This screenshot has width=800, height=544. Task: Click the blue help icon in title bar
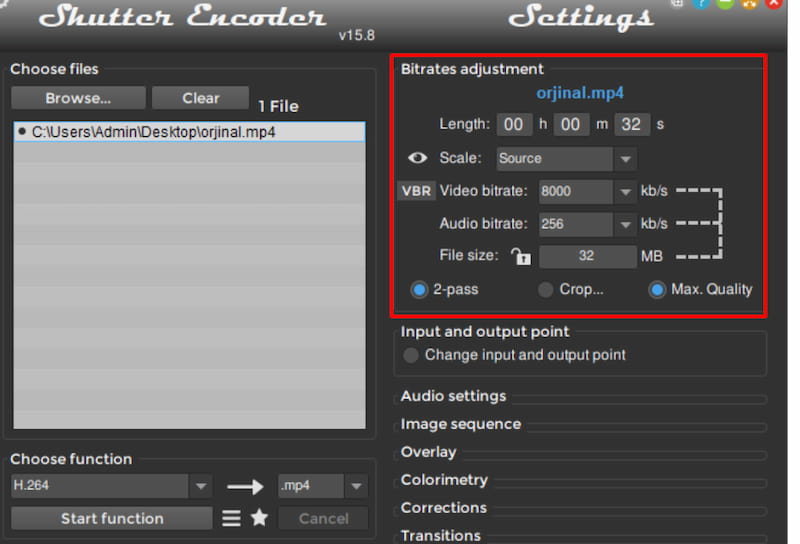tap(701, 4)
